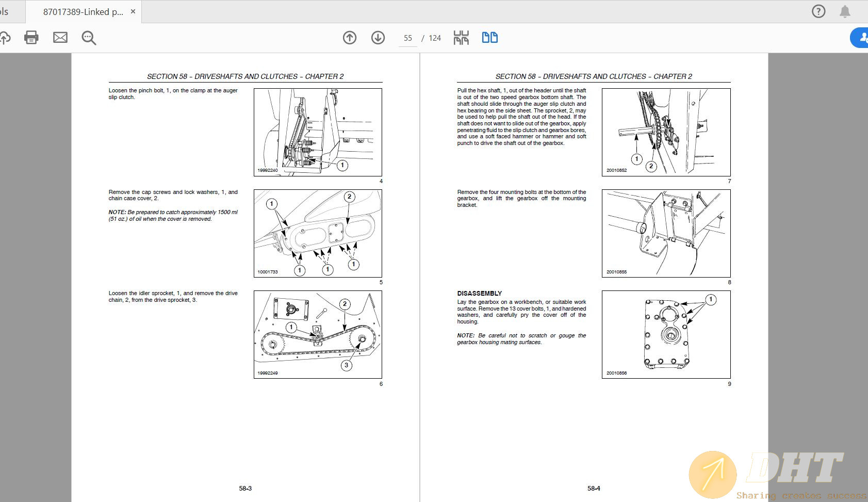Open the Help question mark menu
Screen dimensions: 868x502
[x=818, y=11]
